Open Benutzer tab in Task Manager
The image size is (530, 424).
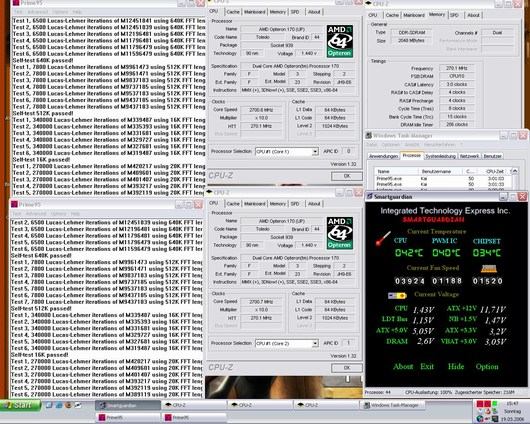pyautogui.click(x=492, y=156)
